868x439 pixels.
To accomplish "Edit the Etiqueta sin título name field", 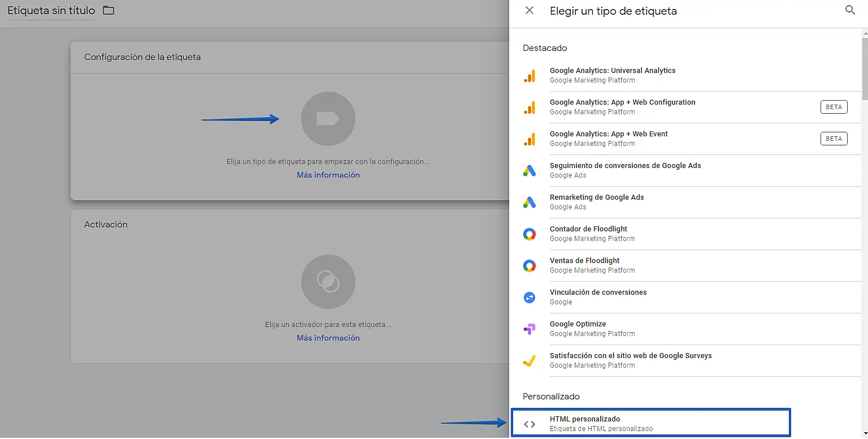I will point(51,11).
